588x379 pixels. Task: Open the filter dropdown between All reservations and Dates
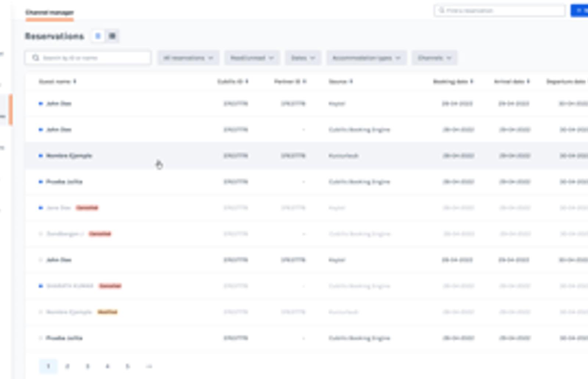pyautogui.click(x=252, y=58)
